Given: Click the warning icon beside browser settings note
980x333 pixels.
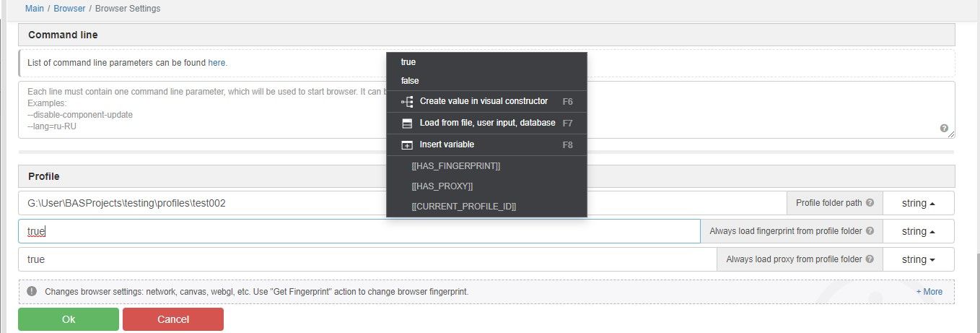Looking at the screenshot, I should click(32, 292).
